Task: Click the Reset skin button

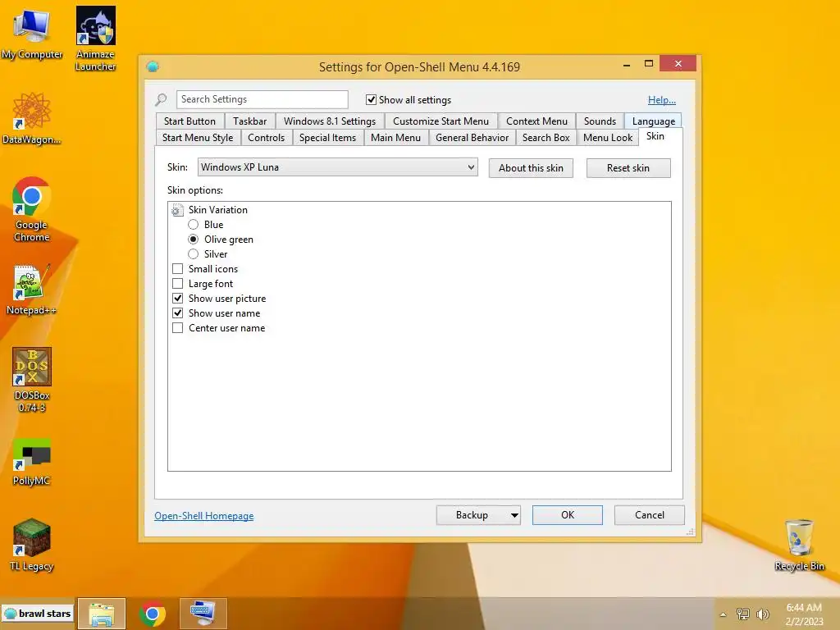Action: [628, 168]
